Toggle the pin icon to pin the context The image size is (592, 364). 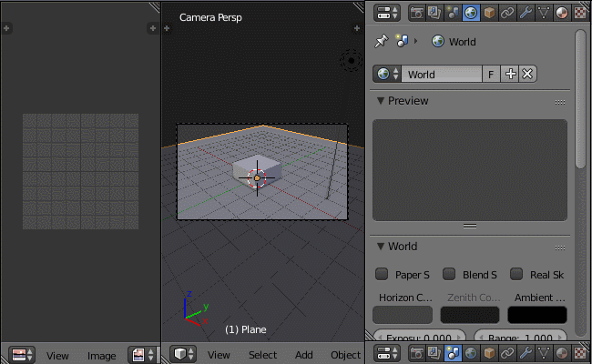click(382, 41)
